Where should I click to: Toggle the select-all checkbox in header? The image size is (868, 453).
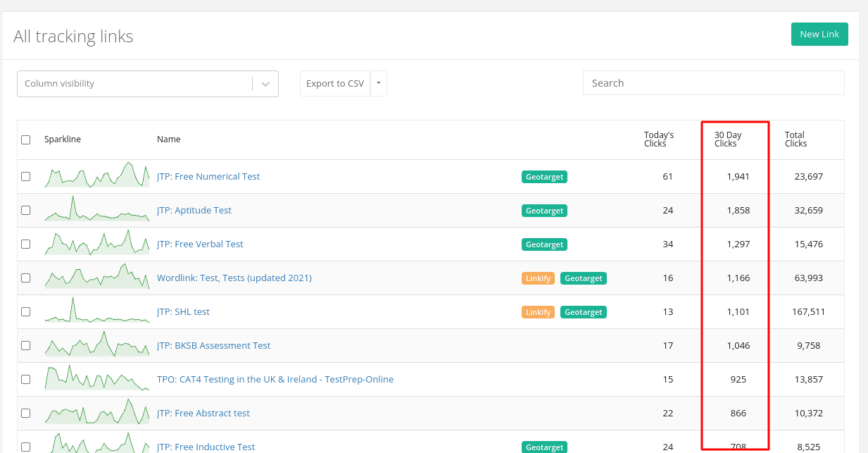pyautogui.click(x=26, y=140)
